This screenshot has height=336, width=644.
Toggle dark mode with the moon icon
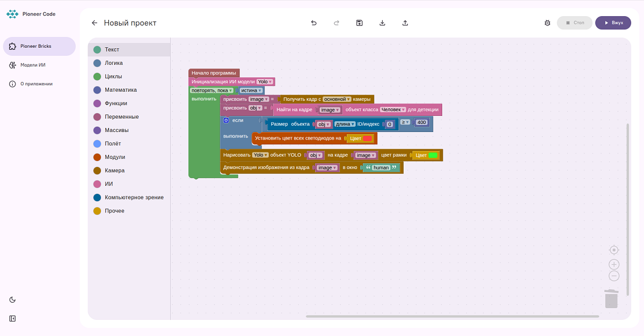pyautogui.click(x=12, y=300)
